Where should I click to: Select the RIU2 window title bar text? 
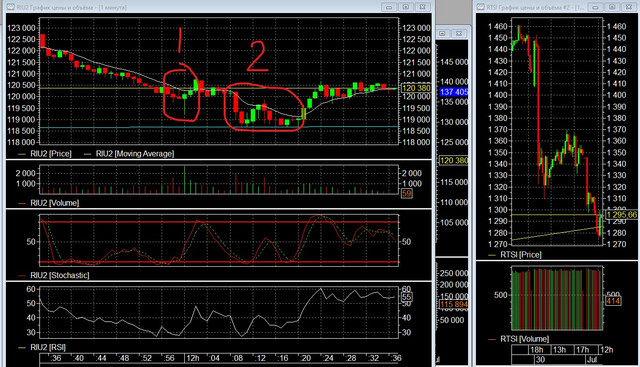tap(72, 7)
